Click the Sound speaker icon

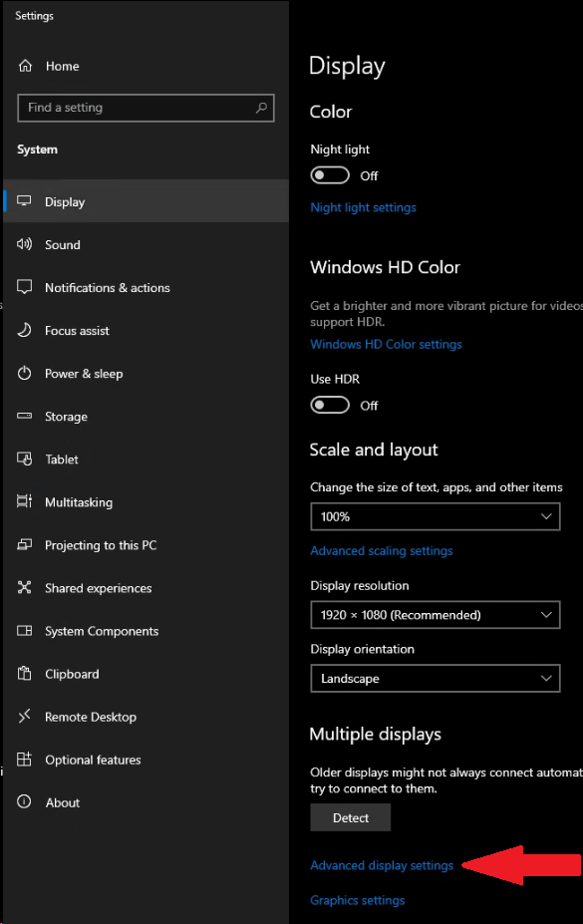point(24,244)
